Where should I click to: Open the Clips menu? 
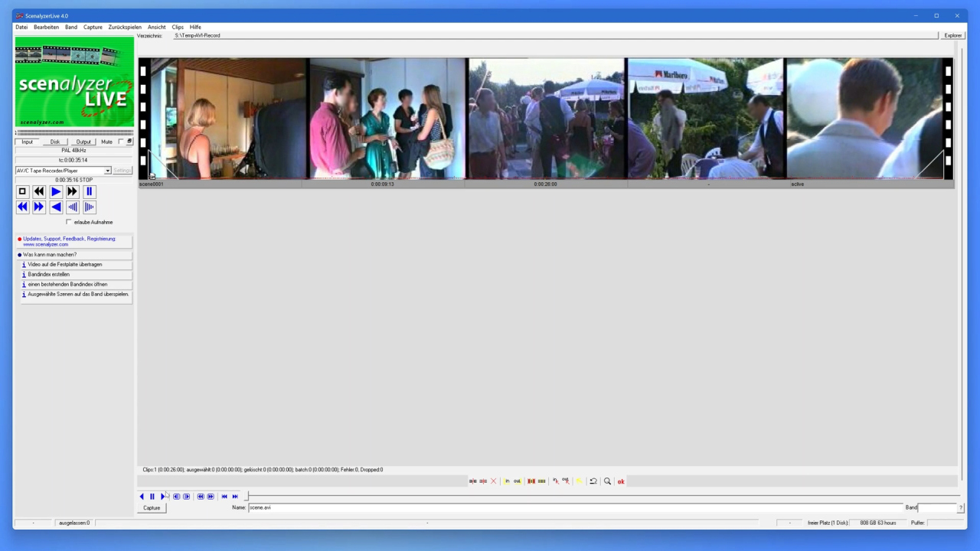178,27
